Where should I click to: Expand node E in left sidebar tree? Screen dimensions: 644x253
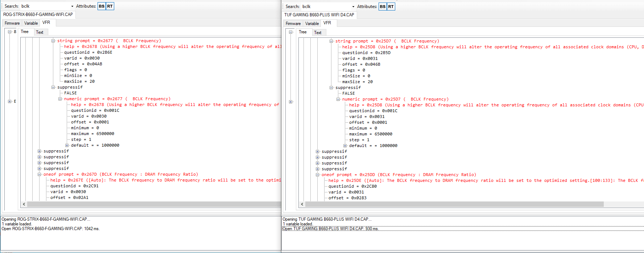coord(10,101)
